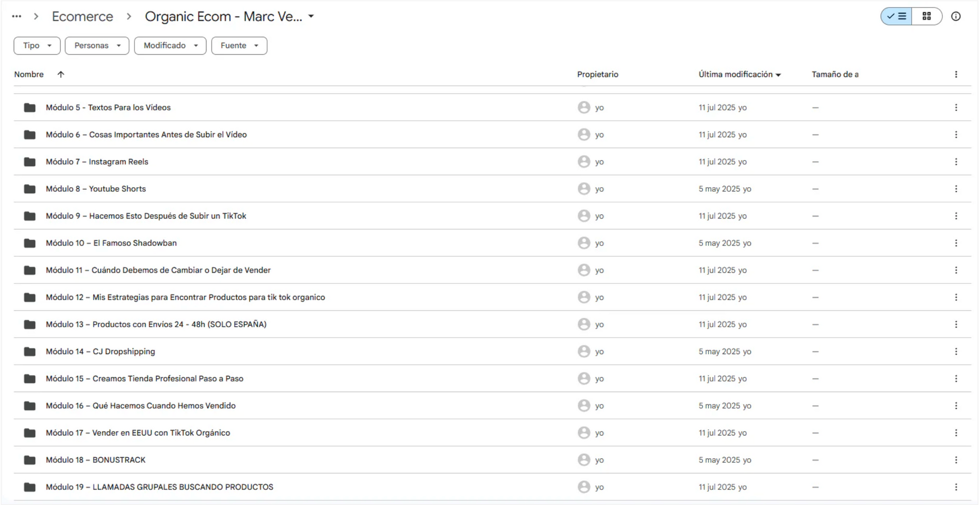Switch to list layout view
Viewport: 980px width, 505px height.
896,16
